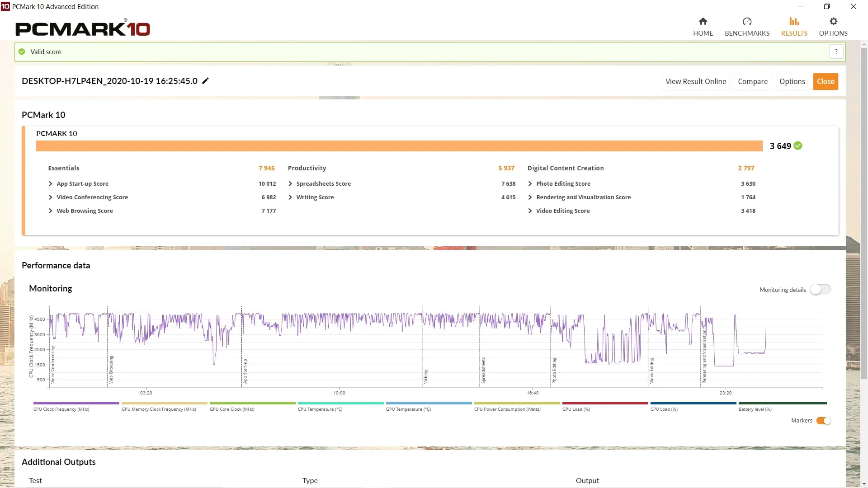868x488 pixels.
Task: Select GPU Load legend swatch
Action: (x=605, y=403)
